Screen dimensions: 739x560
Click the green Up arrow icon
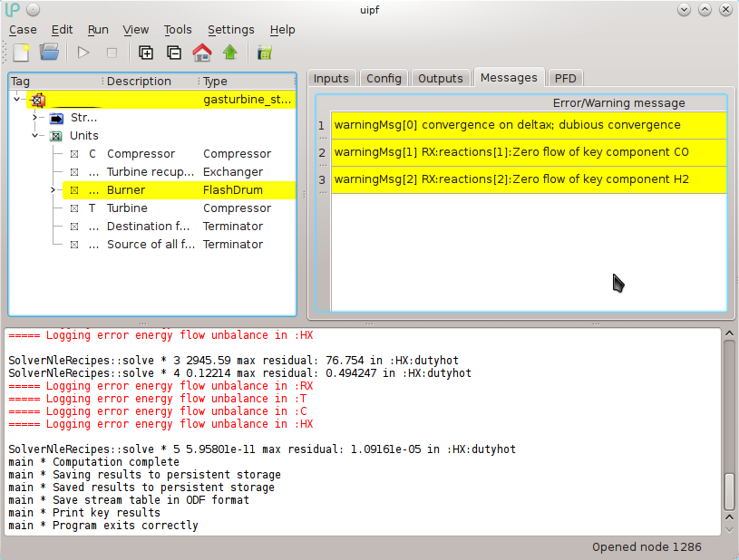point(230,53)
